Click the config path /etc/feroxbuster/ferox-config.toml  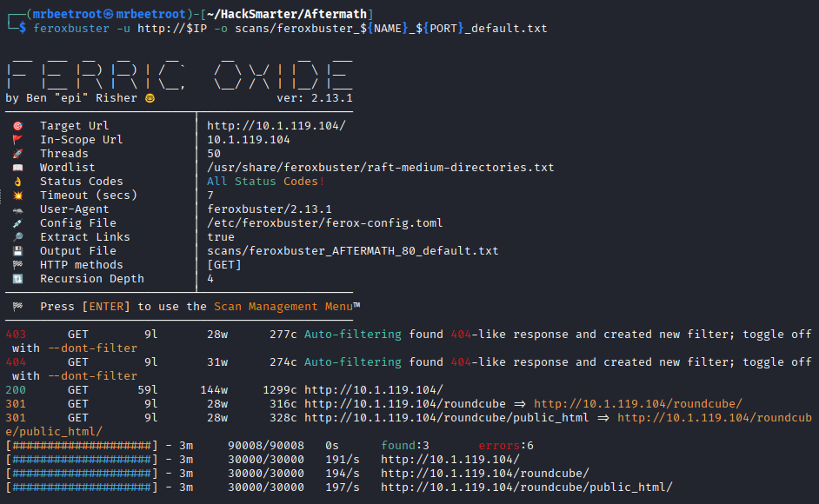325,223
